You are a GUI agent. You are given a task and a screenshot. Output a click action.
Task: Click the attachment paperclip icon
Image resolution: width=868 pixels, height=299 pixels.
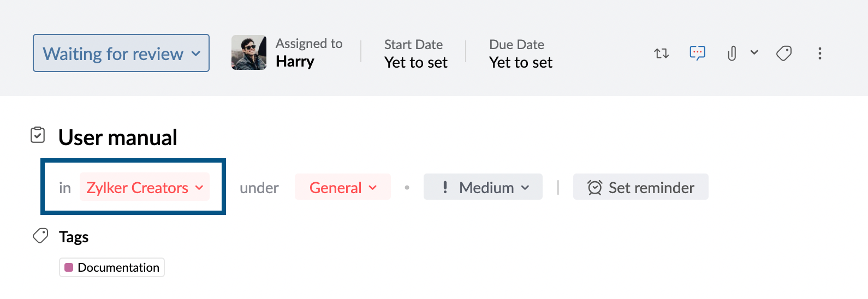(732, 53)
